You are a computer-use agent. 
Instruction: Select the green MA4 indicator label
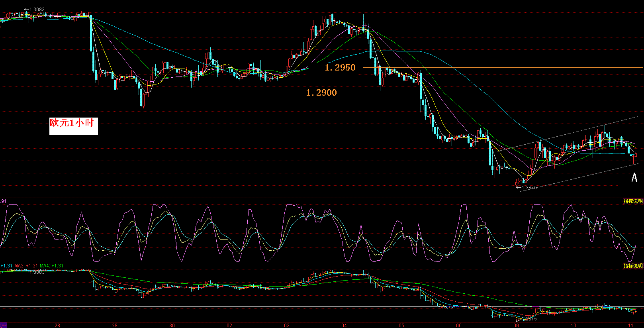point(51,266)
